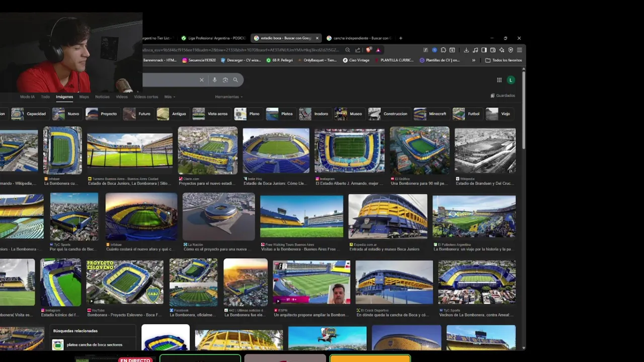The height and width of the screenshot is (362, 644).
Task: Select the 'Videos cortos' search tab
Action: click(x=146, y=97)
